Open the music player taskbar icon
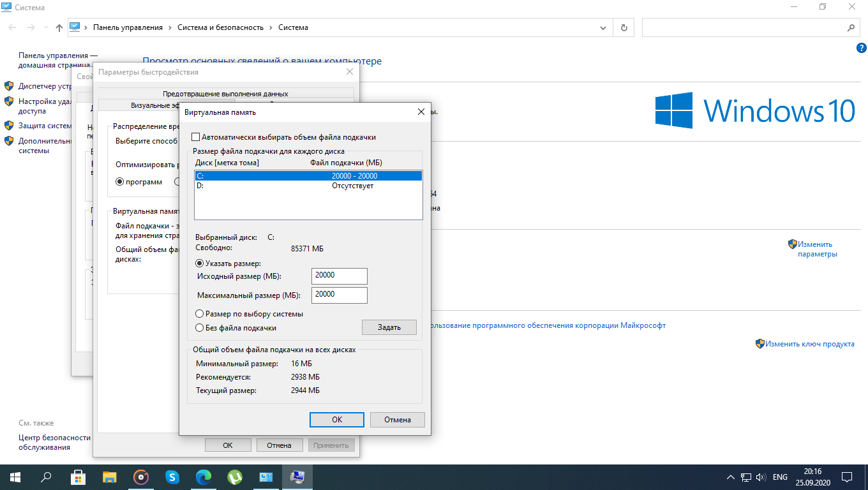This screenshot has height=490, width=868. pyautogui.click(x=141, y=477)
